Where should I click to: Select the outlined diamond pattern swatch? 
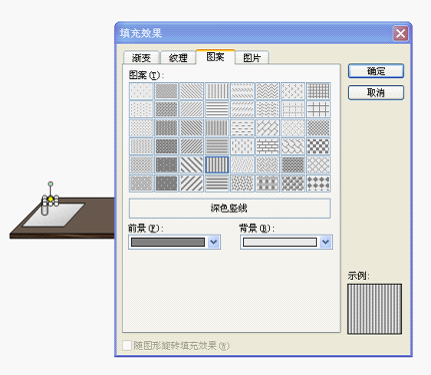pyautogui.click(x=318, y=165)
